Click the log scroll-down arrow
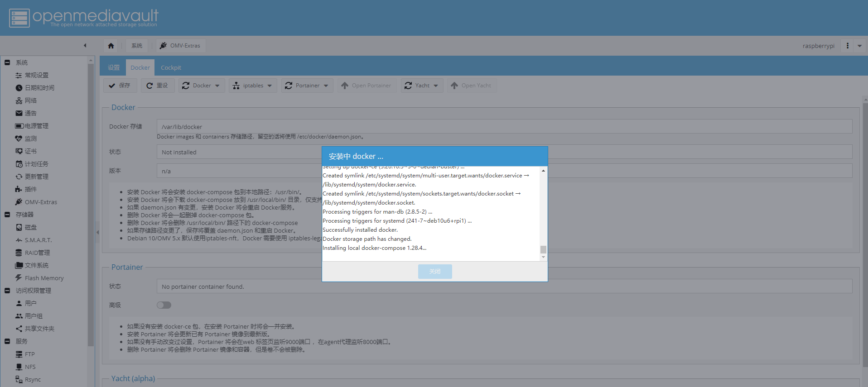 543,257
